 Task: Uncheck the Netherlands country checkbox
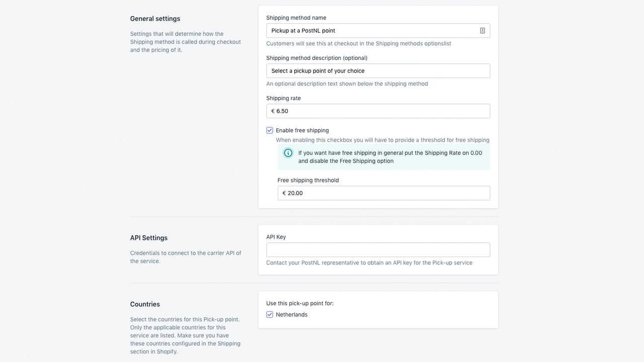[x=270, y=315]
